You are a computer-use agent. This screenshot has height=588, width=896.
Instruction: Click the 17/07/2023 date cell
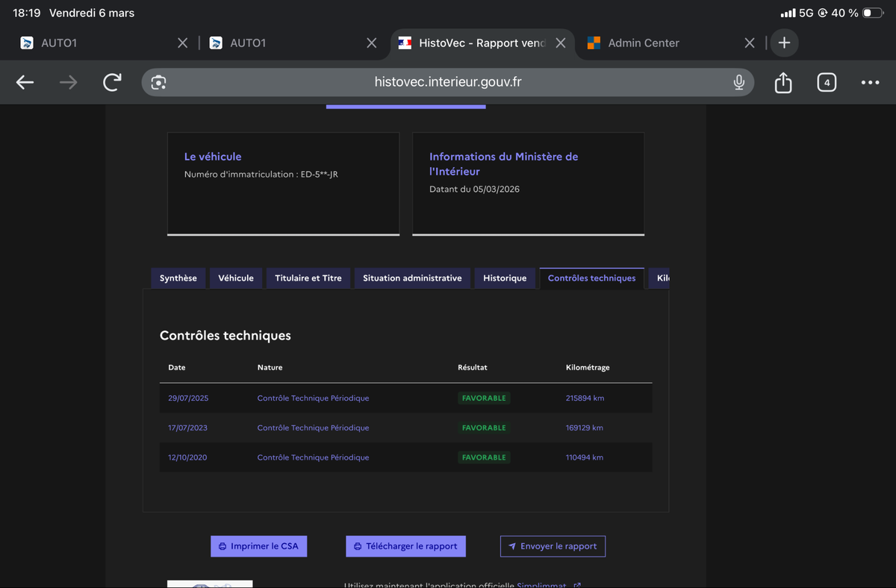188,428
